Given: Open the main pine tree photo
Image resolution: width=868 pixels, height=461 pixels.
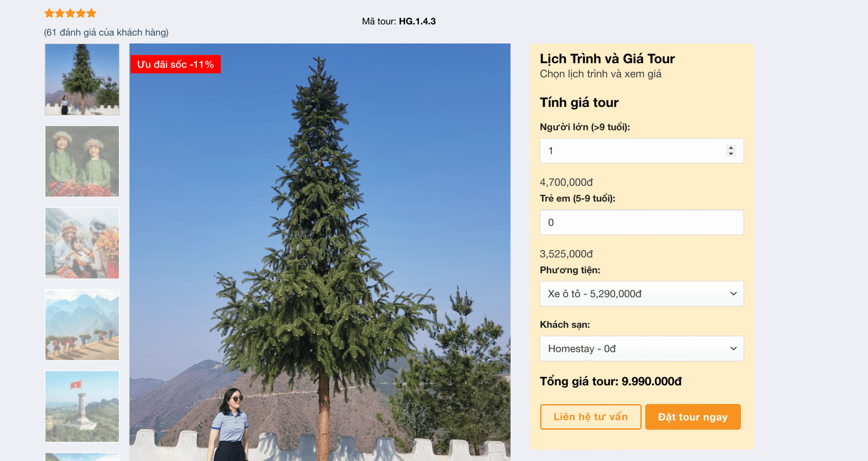Looking at the screenshot, I should (x=320, y=252).
